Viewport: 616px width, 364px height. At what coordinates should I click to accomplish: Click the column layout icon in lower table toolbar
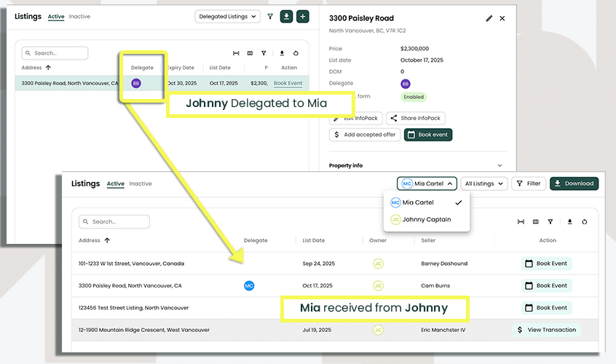point(535,221)
